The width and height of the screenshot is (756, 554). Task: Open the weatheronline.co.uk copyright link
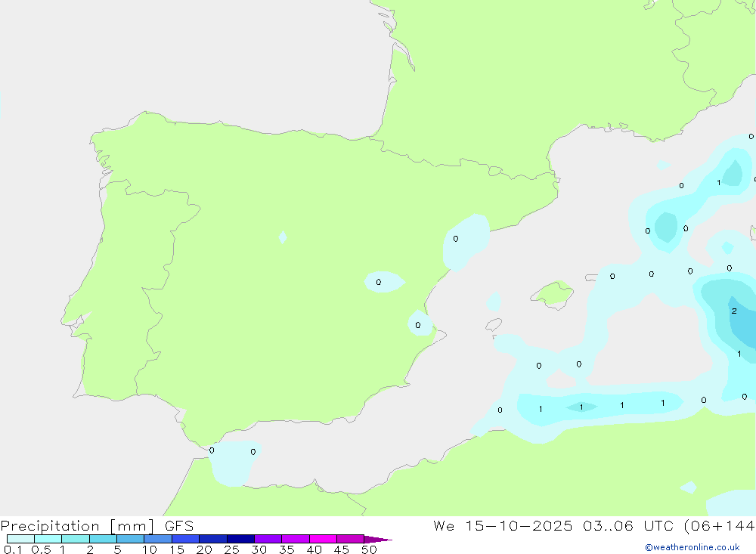(x=692, y=547)
